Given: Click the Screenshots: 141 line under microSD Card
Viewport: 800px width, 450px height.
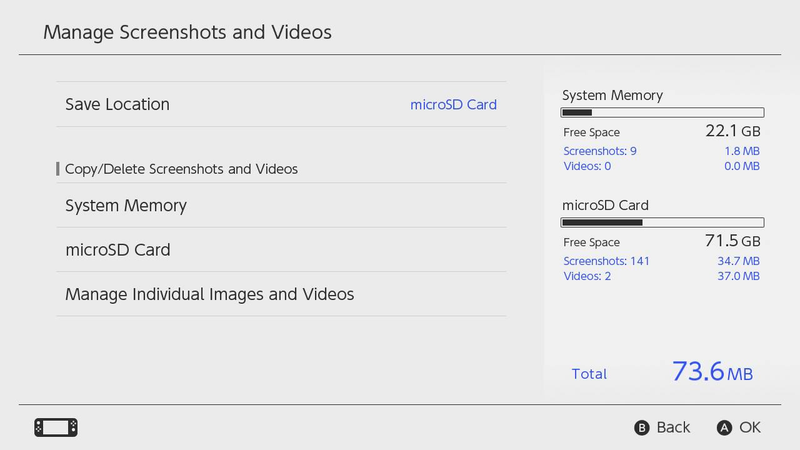Looking at the screenshot, I should click(x=661, y=261).
